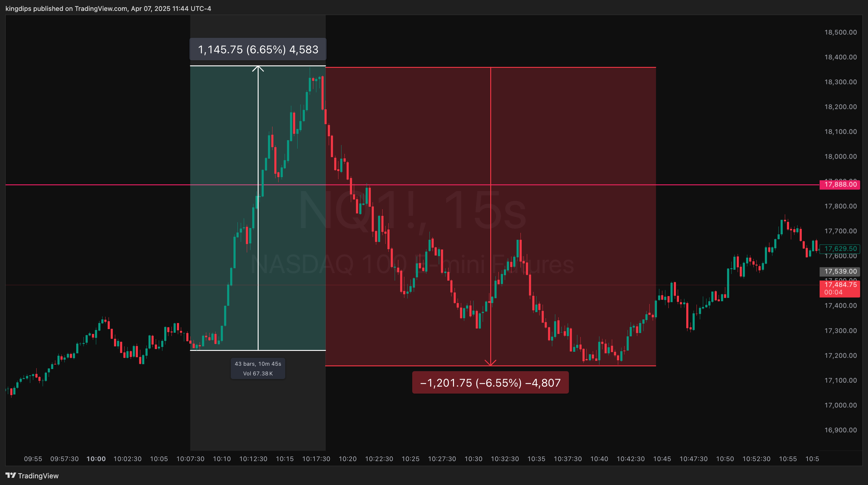
Task: Click the 17,200.00 price axis label
Action: click(840, 355)
